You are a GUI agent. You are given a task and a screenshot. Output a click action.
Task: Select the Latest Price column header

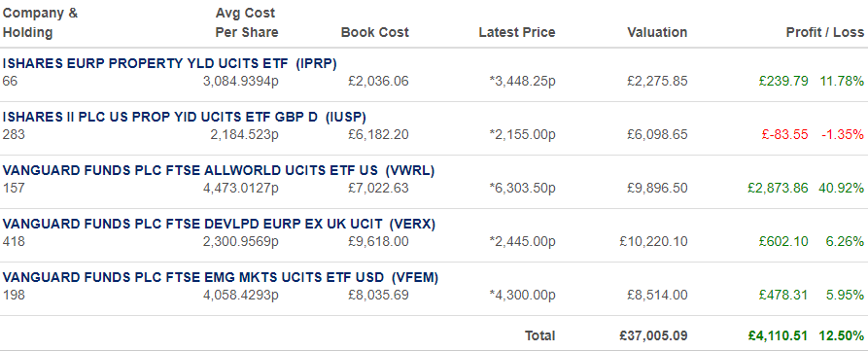pyautogui.click(x=517, y=33)
